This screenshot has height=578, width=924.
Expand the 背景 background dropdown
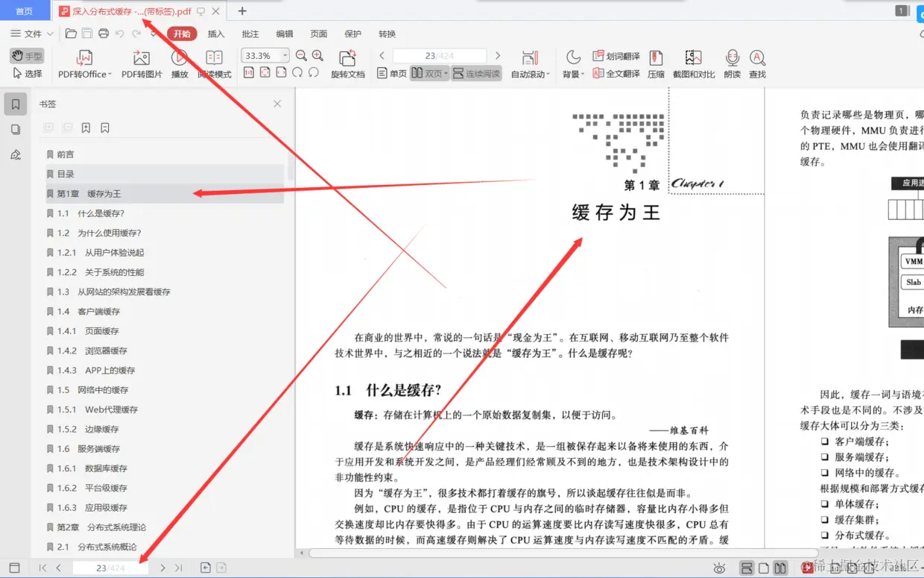(x=582, y=75)
